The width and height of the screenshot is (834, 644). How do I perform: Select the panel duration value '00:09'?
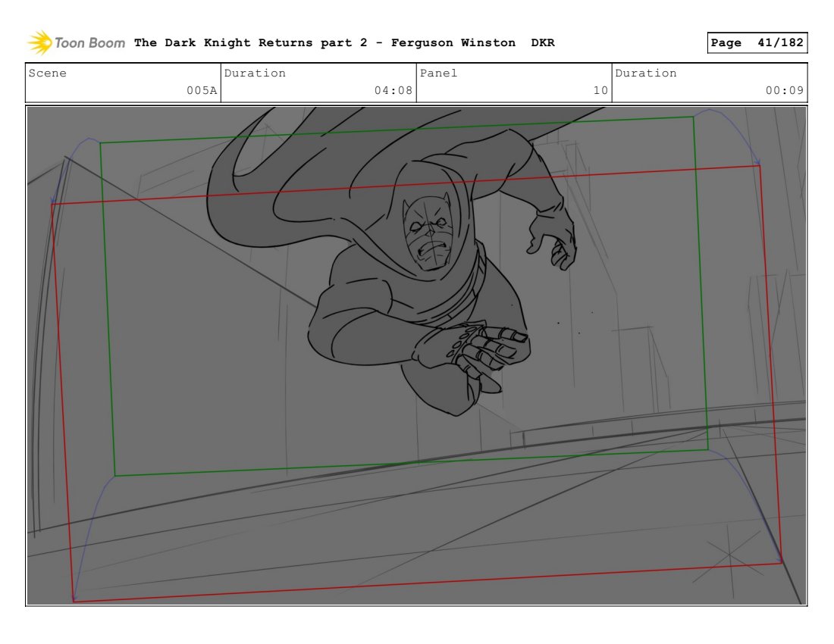784,90
